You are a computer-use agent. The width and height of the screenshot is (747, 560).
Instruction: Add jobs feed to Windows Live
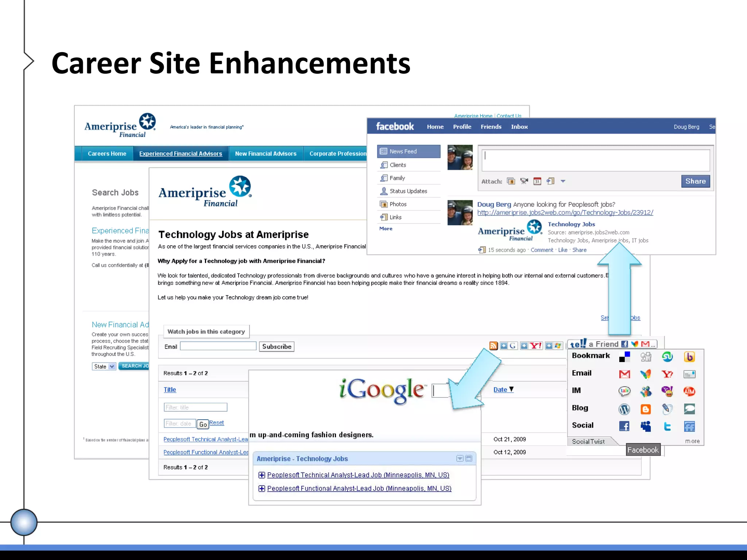[x=554, y=346]
